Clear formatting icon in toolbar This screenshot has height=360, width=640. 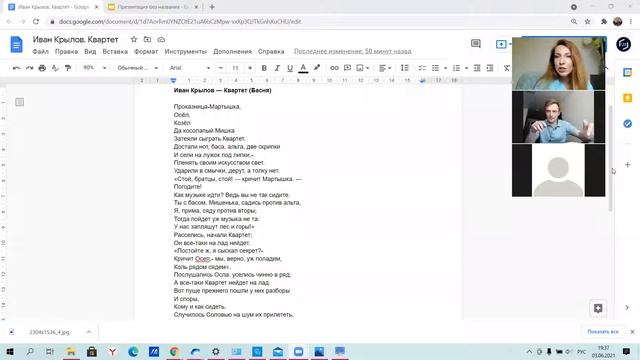click(507, 68)
